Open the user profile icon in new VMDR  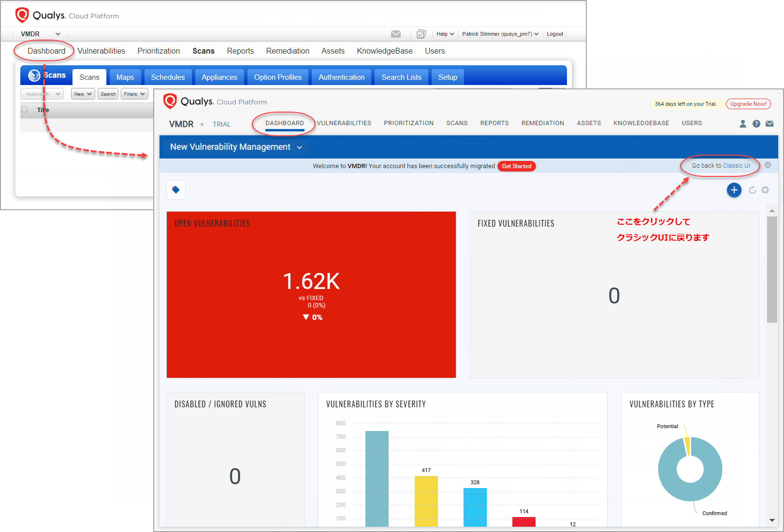tap(743, 124)
